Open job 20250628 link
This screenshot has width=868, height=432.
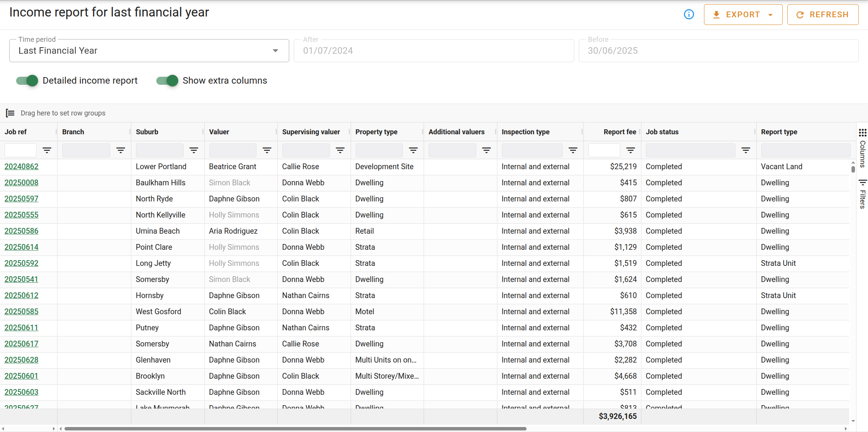point(22,360)
